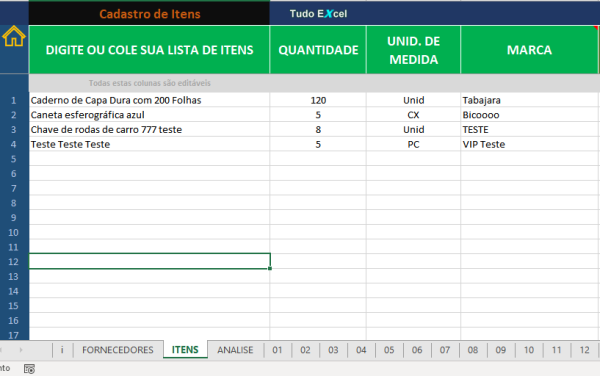
Task: Select the PC unit cell in row 4
Action: [x=413, y=144]
